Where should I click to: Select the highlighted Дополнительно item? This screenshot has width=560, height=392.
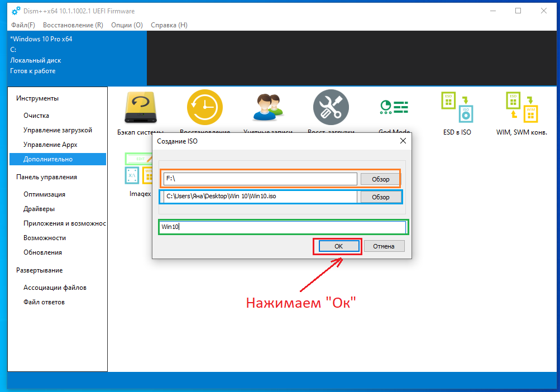[58, 159]
